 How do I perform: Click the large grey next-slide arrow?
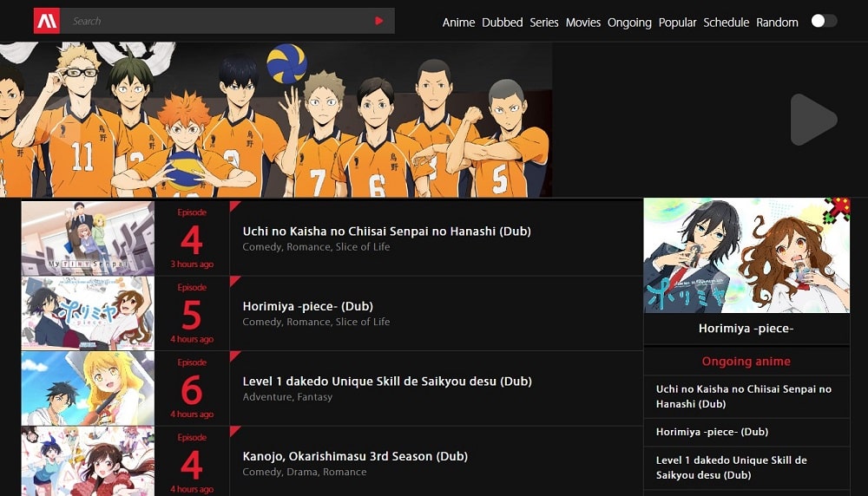coord(813,120)
